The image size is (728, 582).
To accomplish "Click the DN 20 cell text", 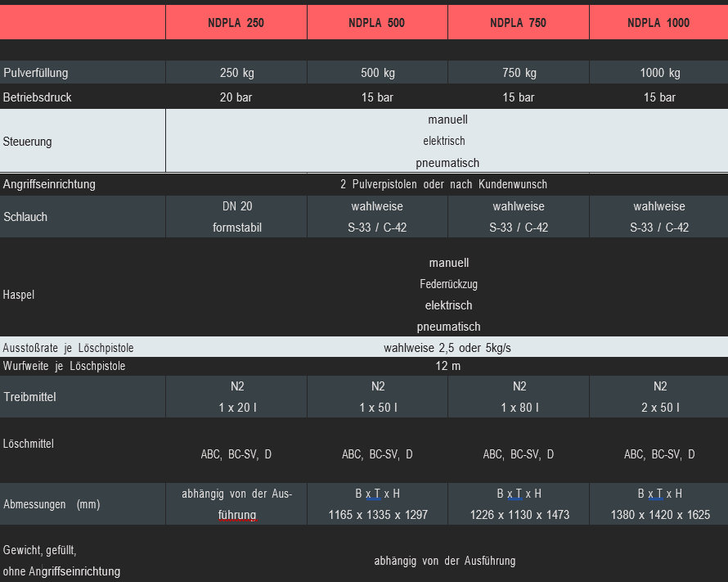I will click(237, 206).
